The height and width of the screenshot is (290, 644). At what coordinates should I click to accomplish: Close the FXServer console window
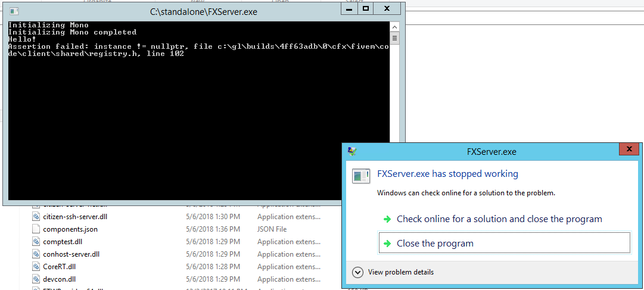[387, 8]
